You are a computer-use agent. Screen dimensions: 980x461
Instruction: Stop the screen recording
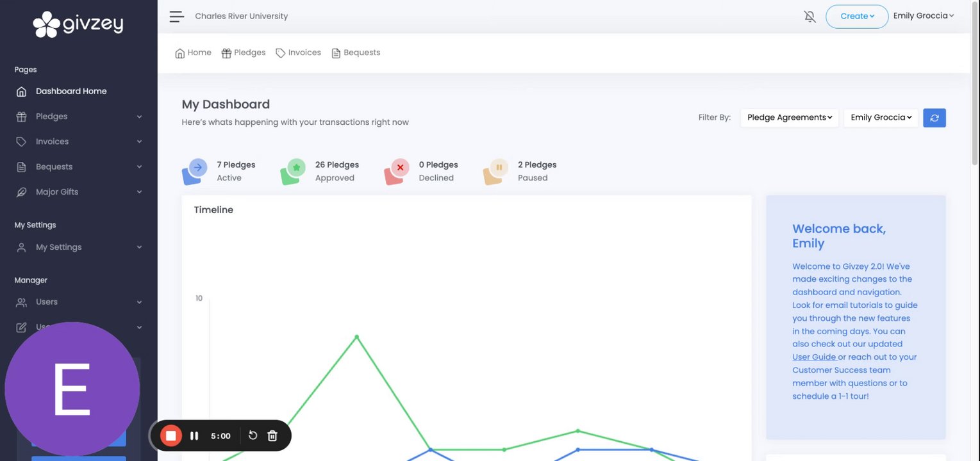(171, 436)
